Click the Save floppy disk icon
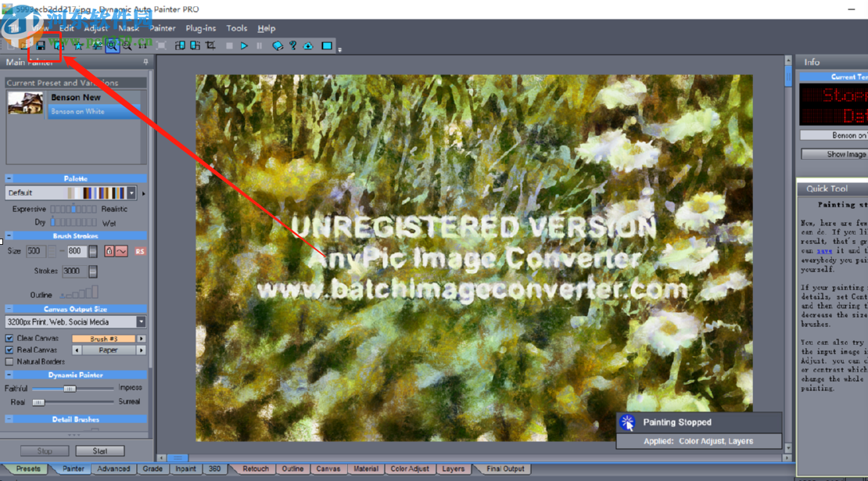The width and height of the screenshot is (868, 481). click(x=41, y=46)
